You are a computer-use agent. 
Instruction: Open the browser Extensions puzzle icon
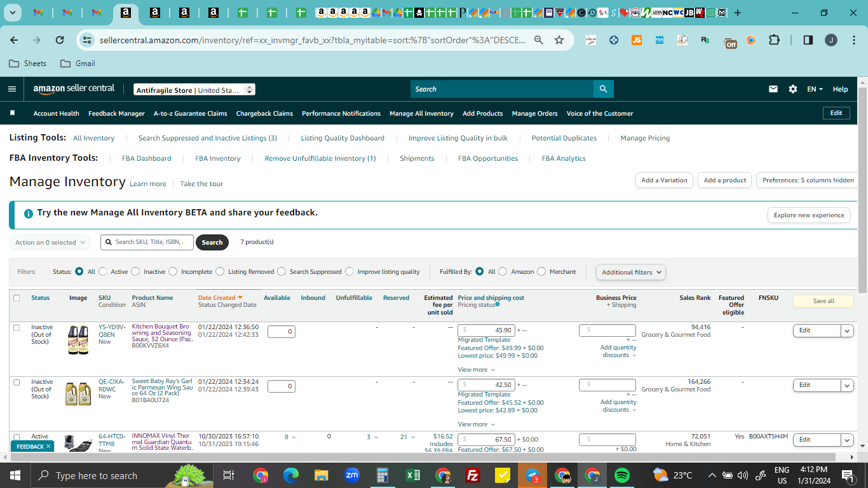click(774, 40)
